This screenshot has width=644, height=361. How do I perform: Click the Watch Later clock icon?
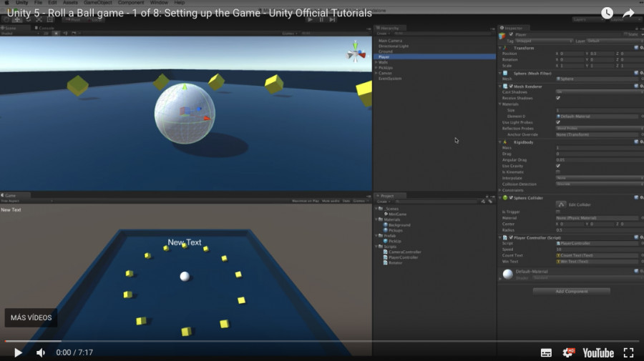click(607, 13)
